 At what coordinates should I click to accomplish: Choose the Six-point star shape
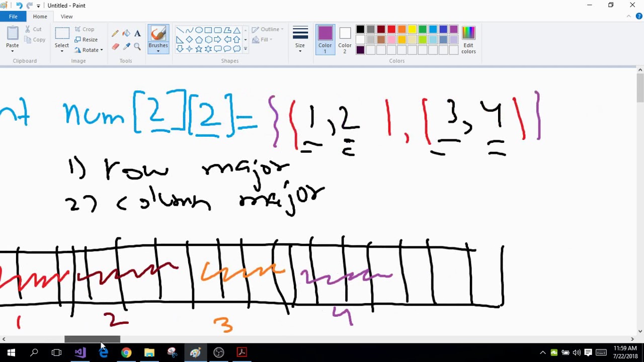click(x=208, y=49)
